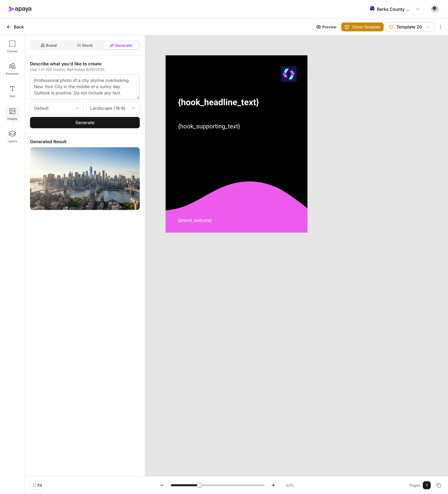Open the Elements panel
The height and width of the screenshot is (494, 448).
12,69
